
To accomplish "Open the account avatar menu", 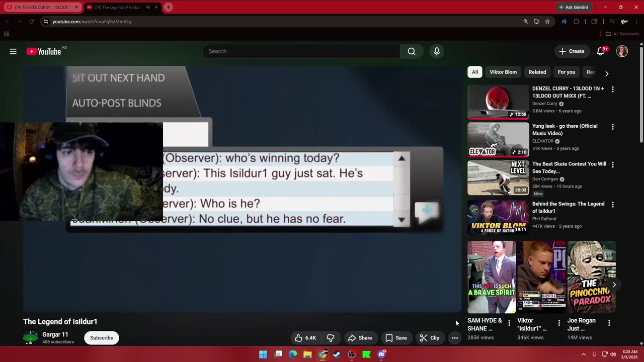I will point(622,51).
